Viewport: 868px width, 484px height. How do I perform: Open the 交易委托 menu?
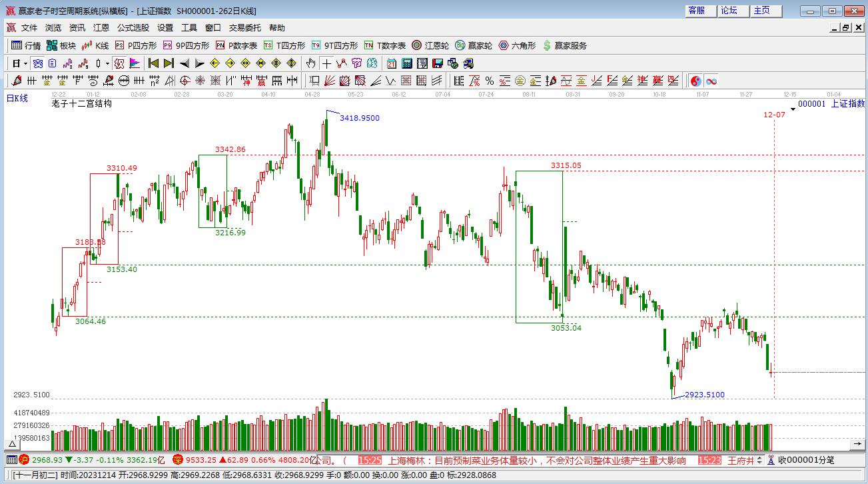coord(245,27)
